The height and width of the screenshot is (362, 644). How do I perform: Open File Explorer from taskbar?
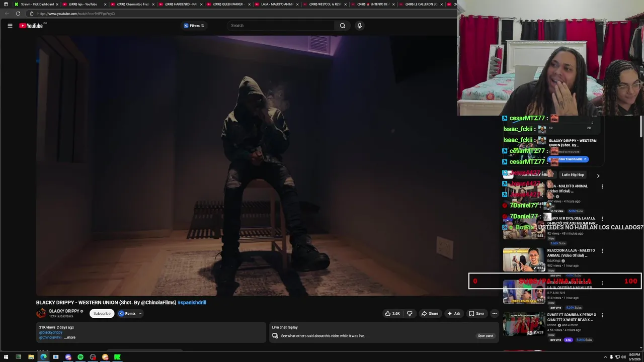[x=31, y=357]
